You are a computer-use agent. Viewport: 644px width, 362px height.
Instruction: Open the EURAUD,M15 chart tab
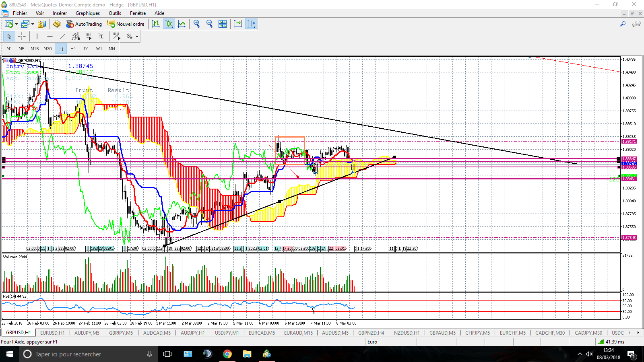pyautogui.click(x=298, y=333)
